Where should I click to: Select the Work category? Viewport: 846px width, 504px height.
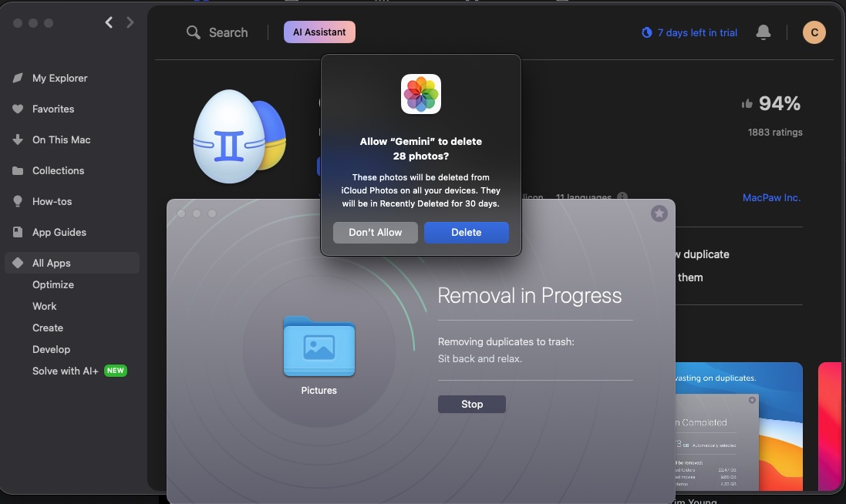click(x=44, y=306)
